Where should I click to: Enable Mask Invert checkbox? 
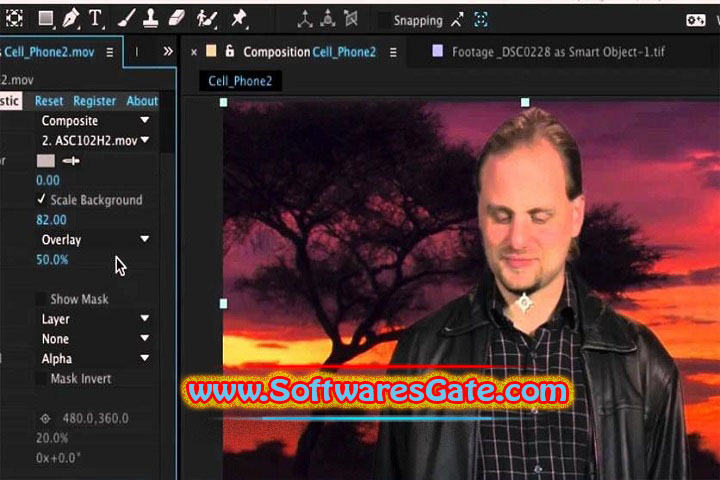click(x=41, y=378)
